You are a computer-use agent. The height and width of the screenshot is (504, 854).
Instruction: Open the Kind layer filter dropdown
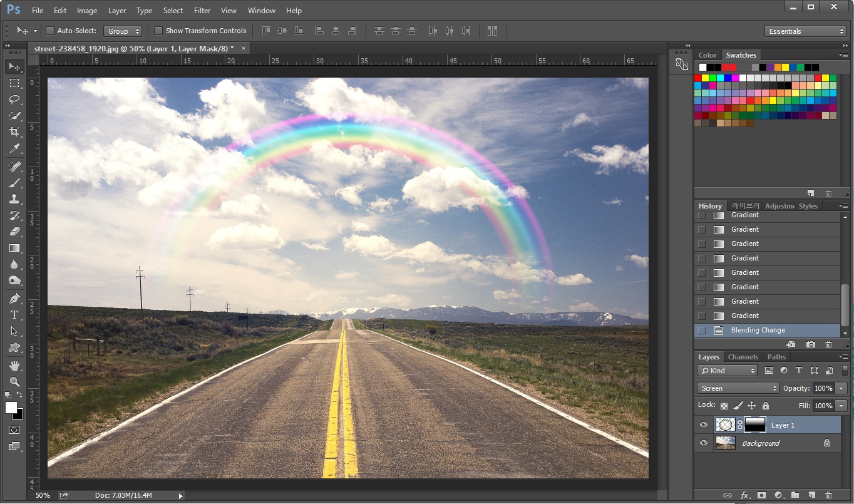tap(727, 371)
